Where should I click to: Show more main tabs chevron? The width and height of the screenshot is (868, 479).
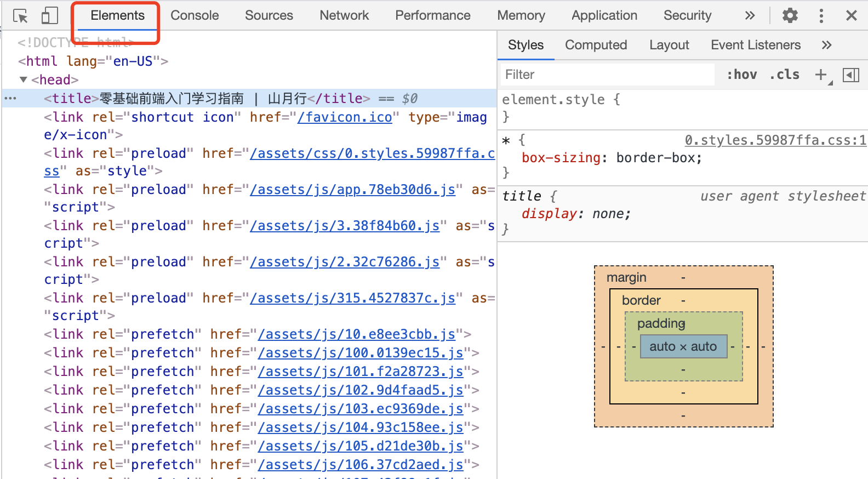(x=750, y=15)
